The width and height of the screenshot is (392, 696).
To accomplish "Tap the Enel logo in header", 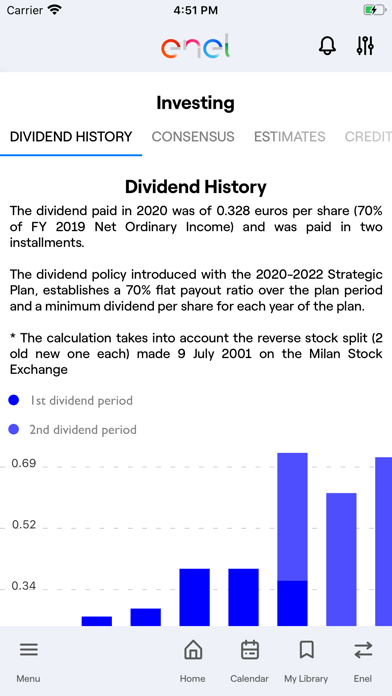I will [196, 46].
